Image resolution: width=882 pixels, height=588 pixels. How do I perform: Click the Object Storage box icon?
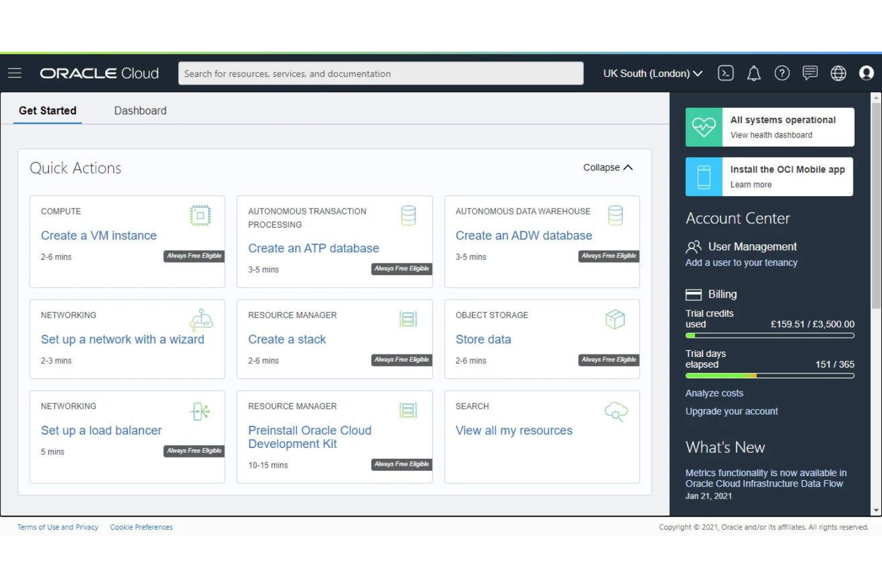pyautogui.click(x=615, y=319)
